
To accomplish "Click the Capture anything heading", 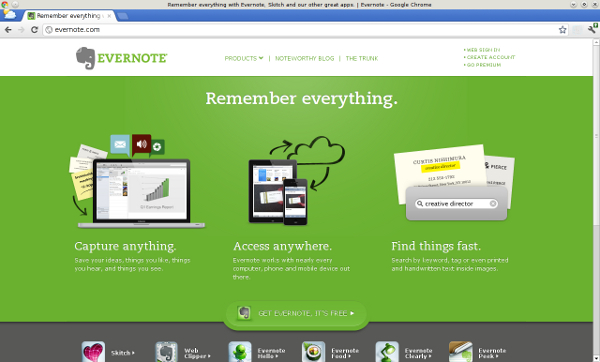I will click(126, 246).
